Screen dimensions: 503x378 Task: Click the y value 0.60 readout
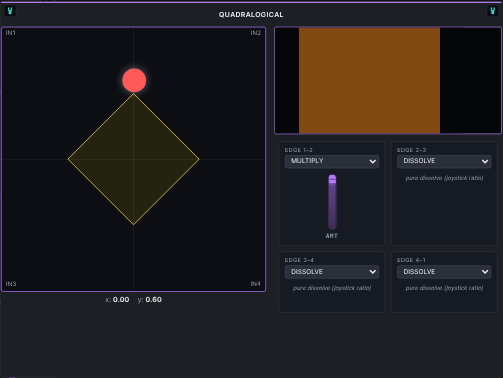[x=153, y=300]
